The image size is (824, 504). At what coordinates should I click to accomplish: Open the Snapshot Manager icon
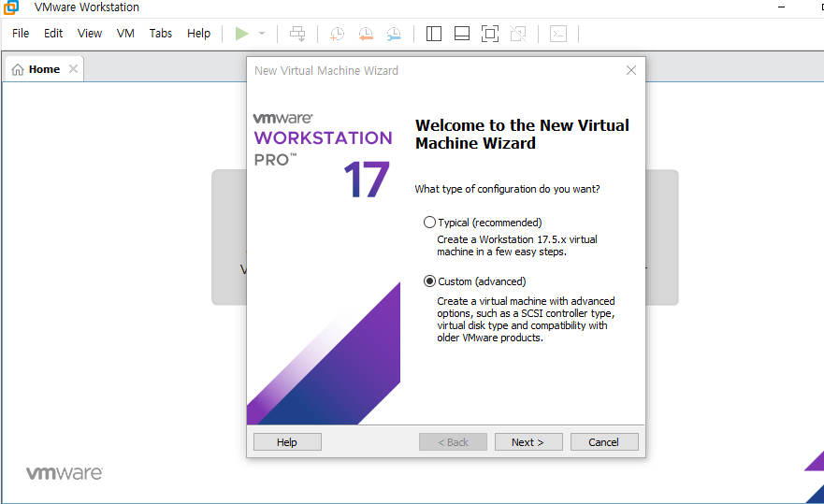click(394, 34)
